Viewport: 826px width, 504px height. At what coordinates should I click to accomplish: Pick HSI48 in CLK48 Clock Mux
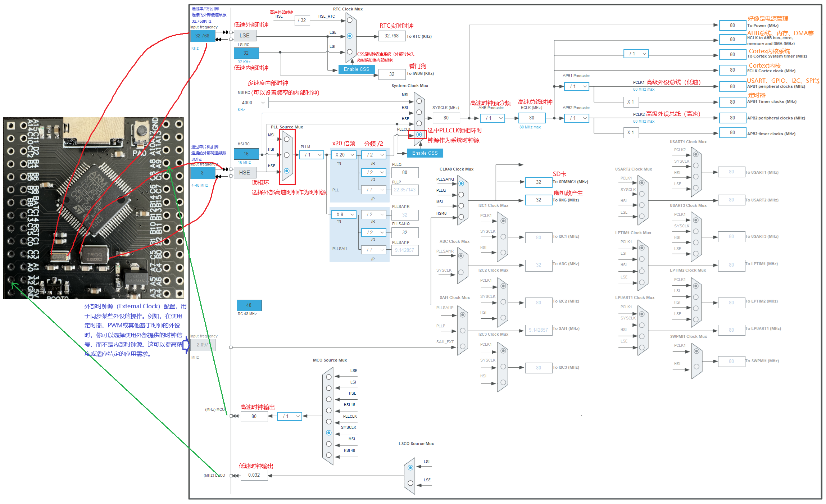pyautogui.click(x=461, y=217)
